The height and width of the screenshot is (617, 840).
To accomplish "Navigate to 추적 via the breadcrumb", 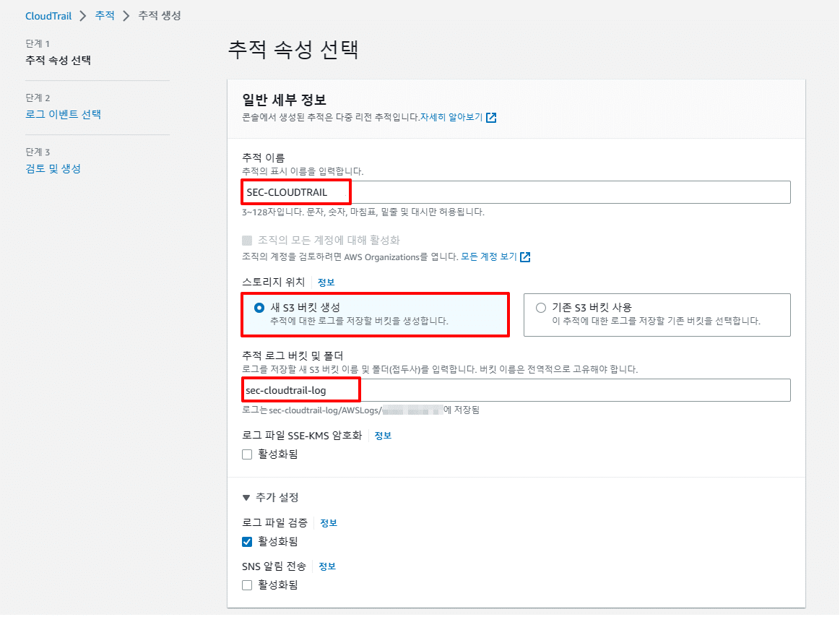I will click(x=105, y=14).
